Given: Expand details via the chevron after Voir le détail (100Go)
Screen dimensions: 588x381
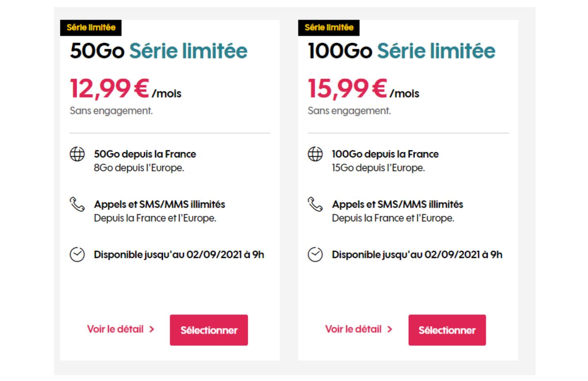Looking at the screenshot, I should point(390,329).
